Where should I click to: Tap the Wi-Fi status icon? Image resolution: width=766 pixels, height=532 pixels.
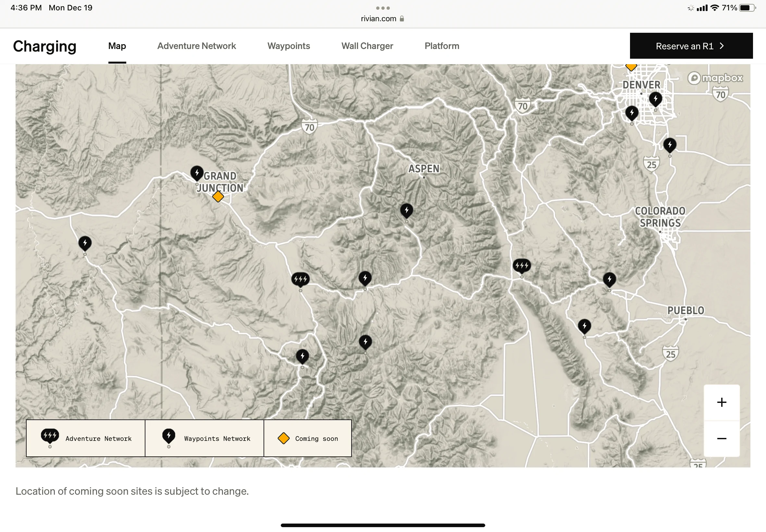(x=714, y=8)
